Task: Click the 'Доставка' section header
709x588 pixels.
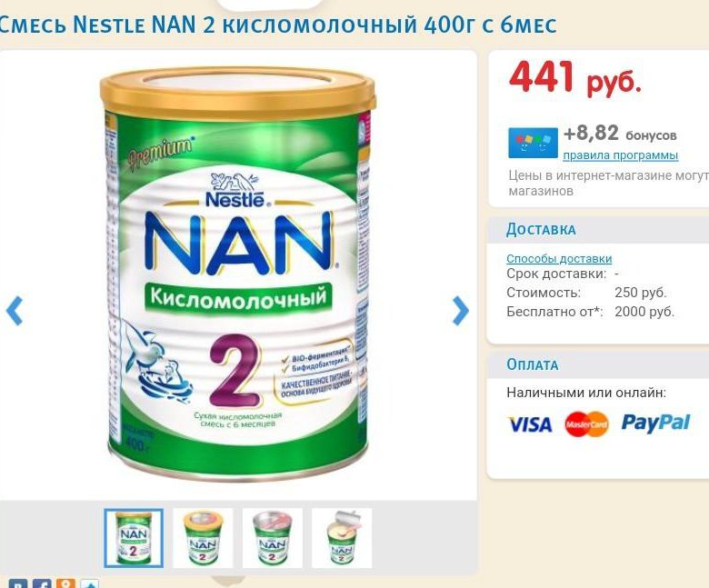Action: (541, 230)
